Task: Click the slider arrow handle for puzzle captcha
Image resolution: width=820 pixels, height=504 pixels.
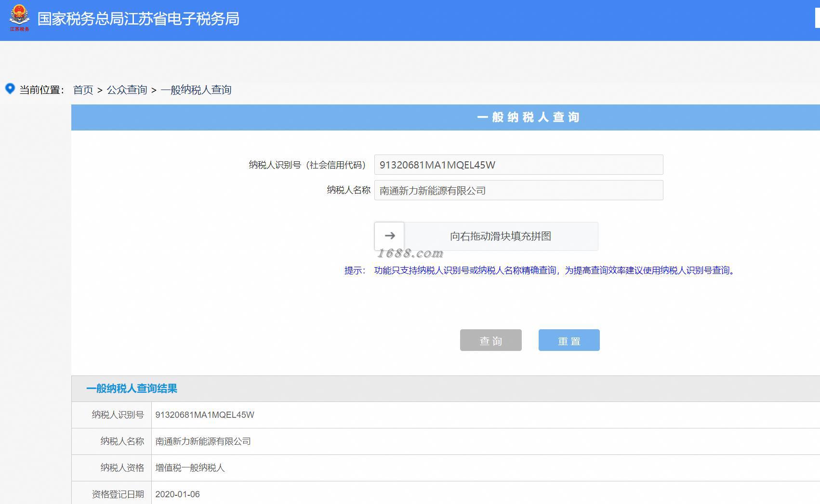Action: (x=389, y=236)
